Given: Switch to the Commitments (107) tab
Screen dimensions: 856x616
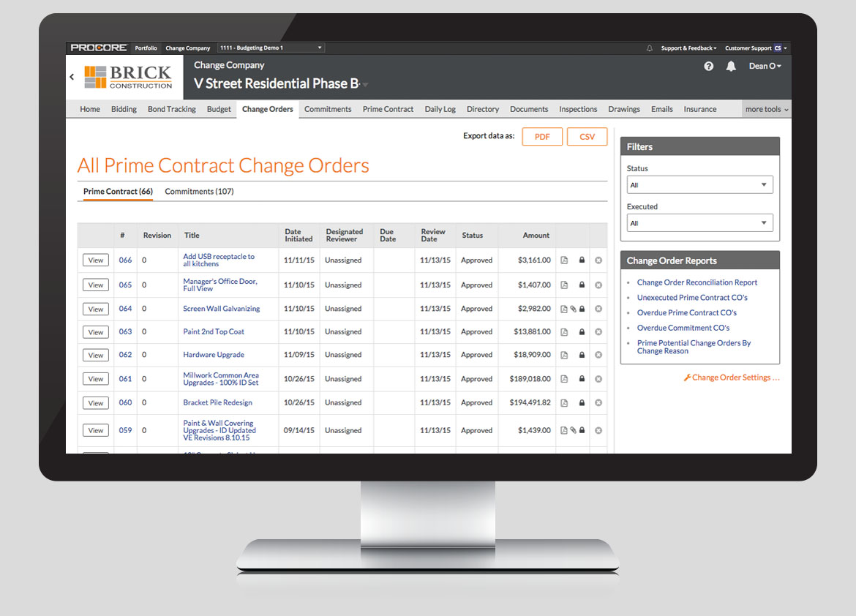Looking at the screenshot, I should coord(199,191).
